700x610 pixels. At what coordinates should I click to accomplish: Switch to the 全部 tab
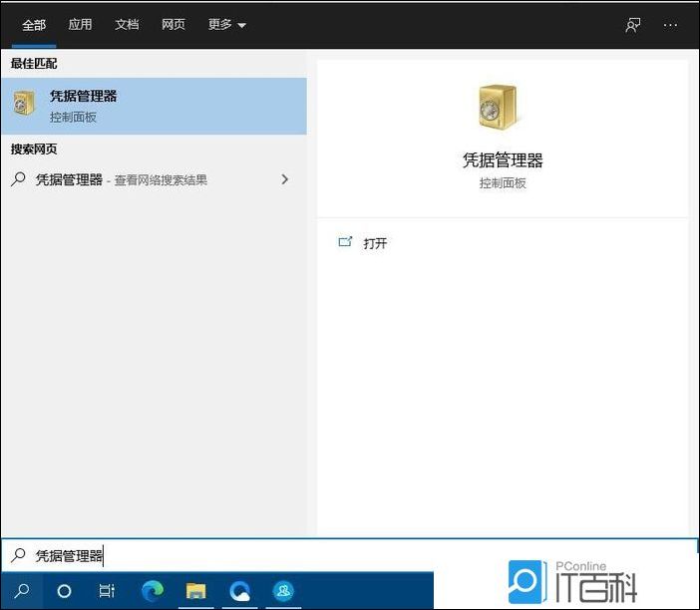click(x=34, y=25)
